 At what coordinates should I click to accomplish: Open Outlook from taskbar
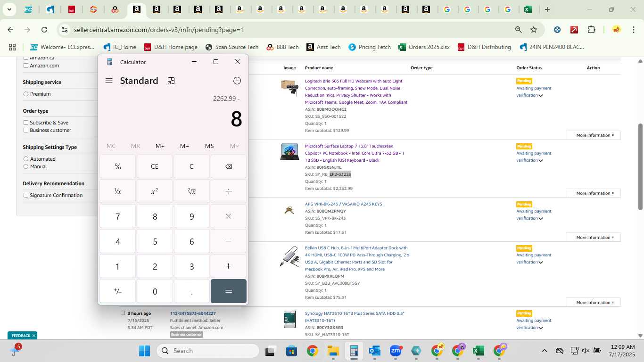pyautogui.click(x=375, y=351)
